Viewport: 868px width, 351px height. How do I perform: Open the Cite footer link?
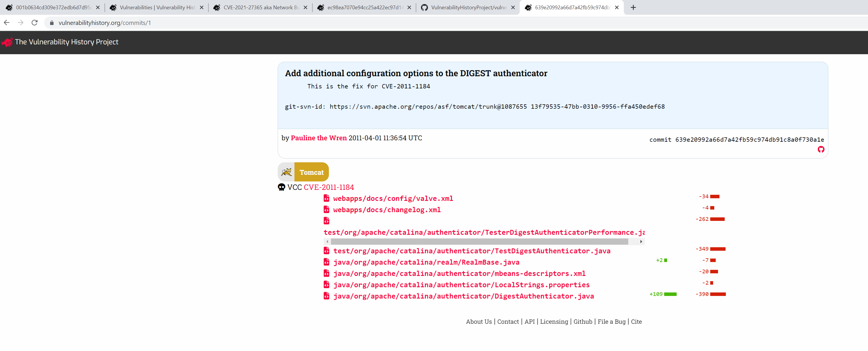[636, 322]
